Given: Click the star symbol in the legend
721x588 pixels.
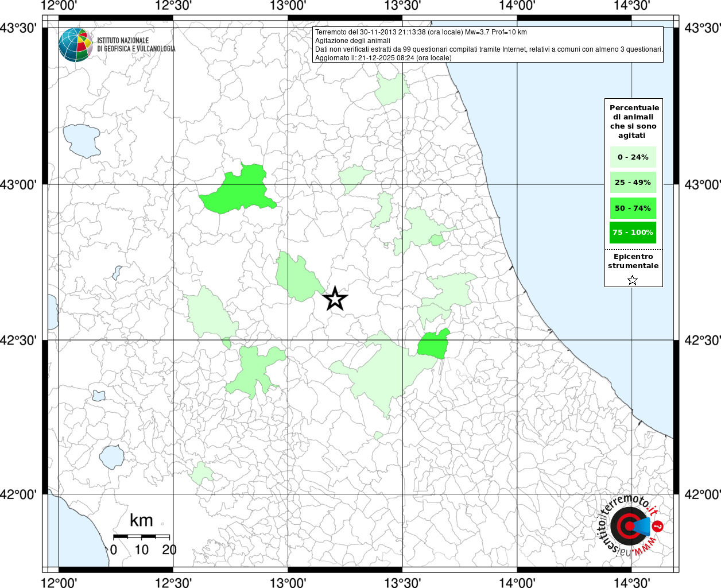Looking at the screenshot, I should pyautogui.click(x=632, y=280).
